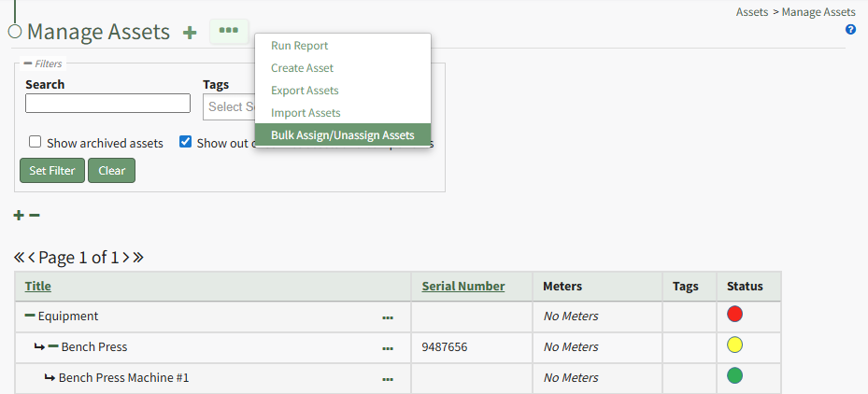Open the Bench Press row three-dot menu
The height and width of the screenshot is (394, 868).
388,348
